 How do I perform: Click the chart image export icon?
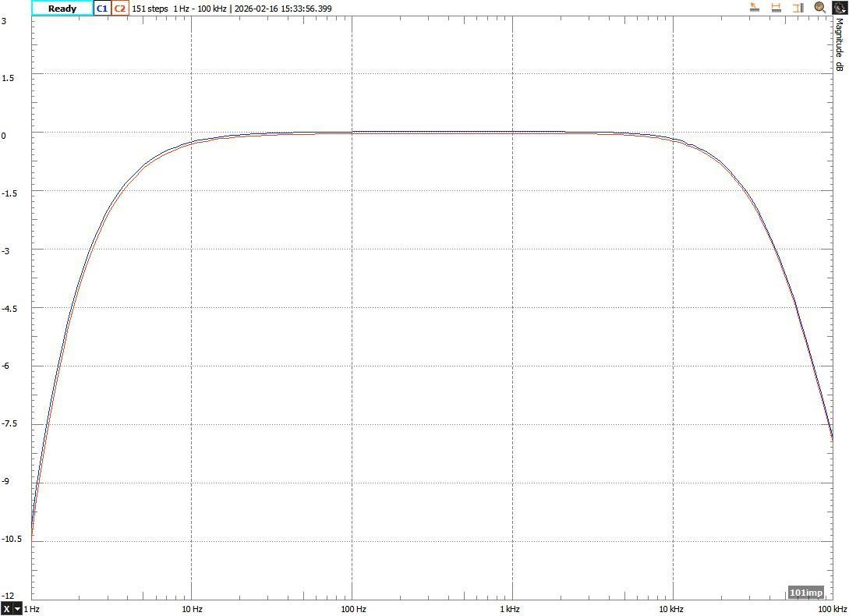[x=839, y=7]
